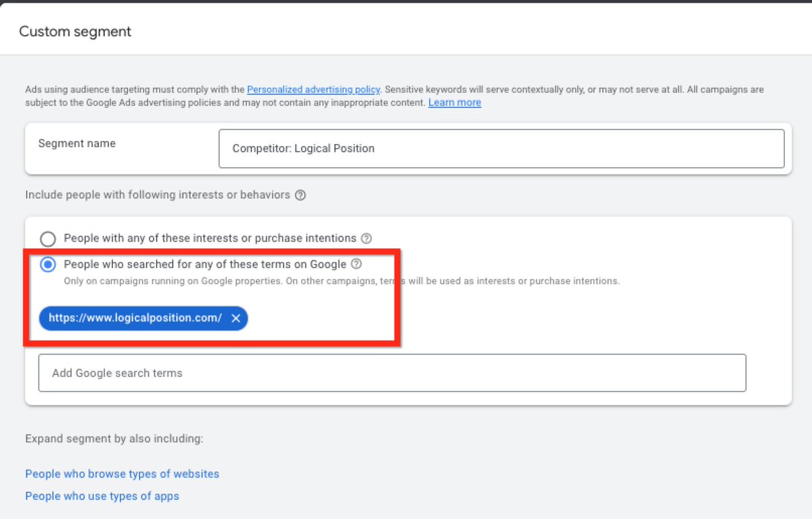Open help icon for purchase intentions option

366,238
